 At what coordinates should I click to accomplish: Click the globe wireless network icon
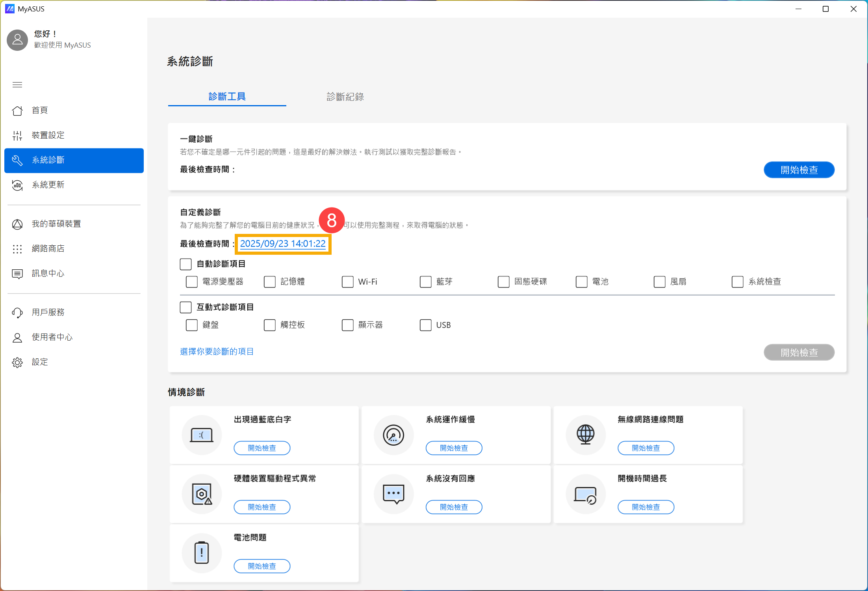[585, 435]
